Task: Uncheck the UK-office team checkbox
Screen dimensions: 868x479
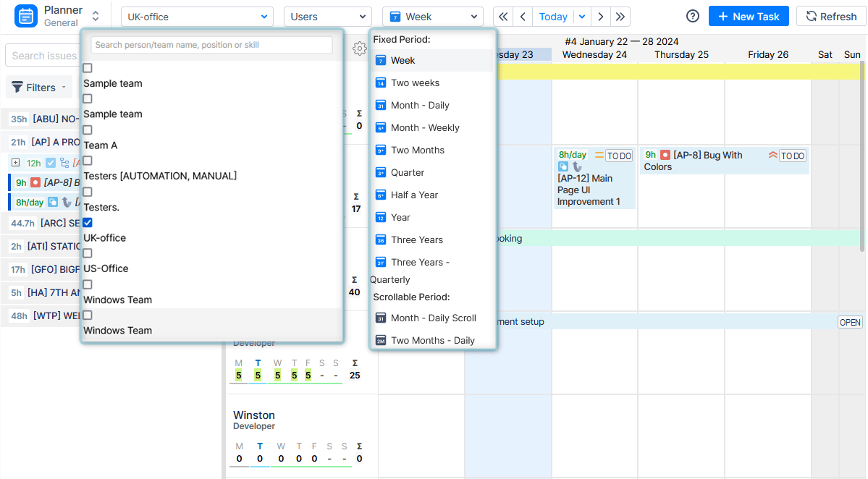Action: pos(88,222)
